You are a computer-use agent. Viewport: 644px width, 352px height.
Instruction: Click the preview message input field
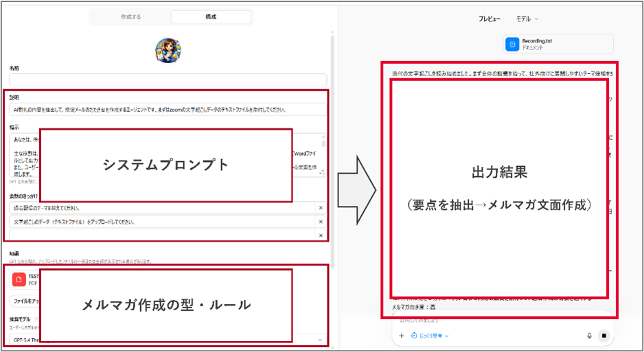(501, 320)
